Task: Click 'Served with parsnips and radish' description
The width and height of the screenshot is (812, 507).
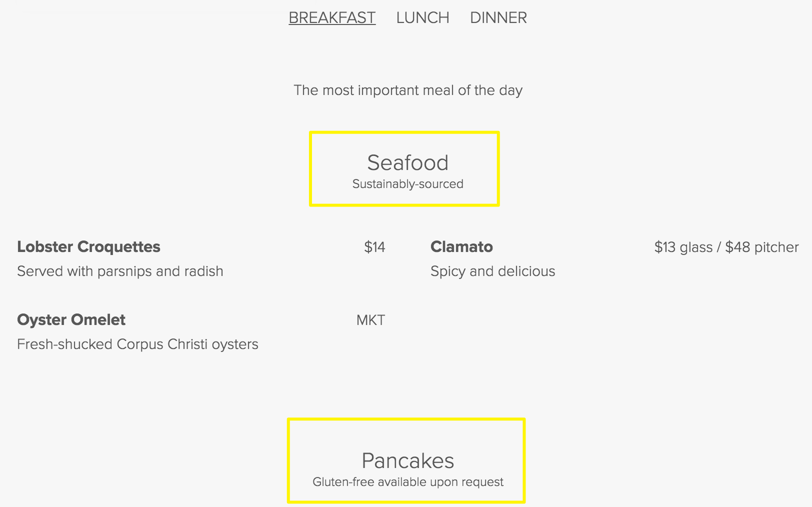Action: (120, 271)
